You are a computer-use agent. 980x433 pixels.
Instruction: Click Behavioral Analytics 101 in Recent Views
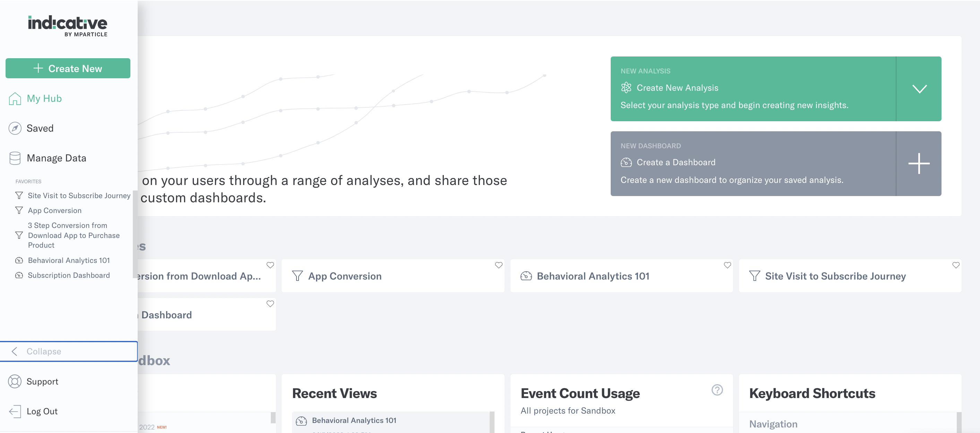click(354, 421)
